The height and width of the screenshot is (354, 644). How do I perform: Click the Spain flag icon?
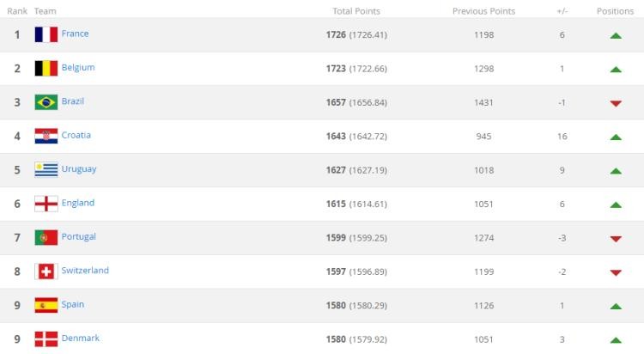[46, 305]
